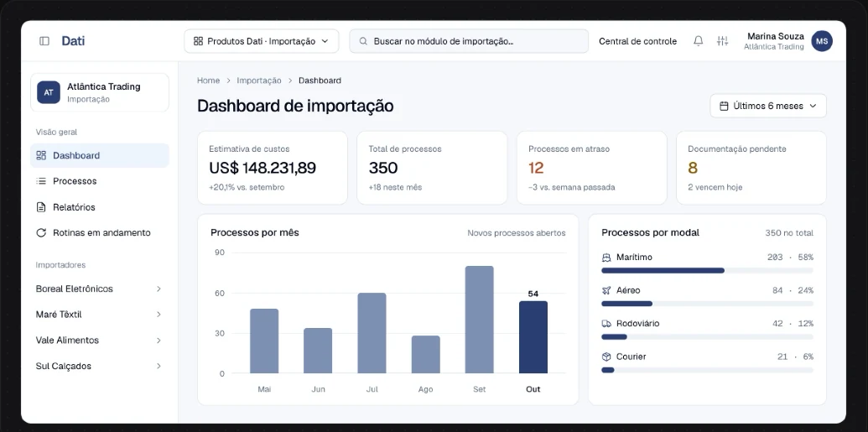Click the Rotinas refresh icon
This screenshot has width=868, height=432.
pyautogui.click(x=41, y=232)
